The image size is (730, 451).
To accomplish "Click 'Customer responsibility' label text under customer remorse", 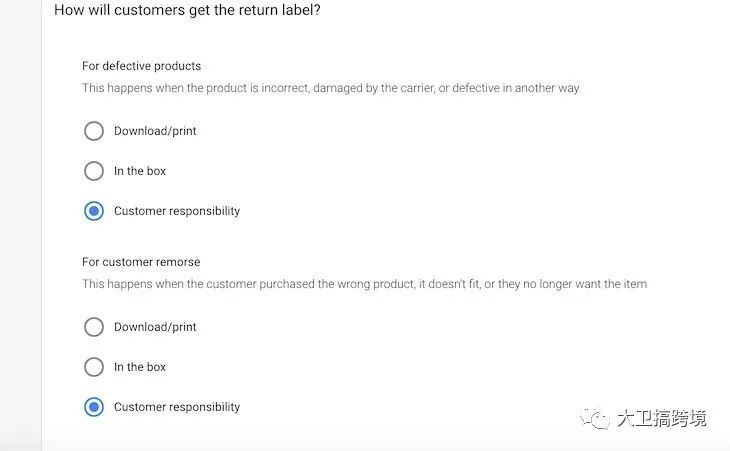I will point(177,407).
